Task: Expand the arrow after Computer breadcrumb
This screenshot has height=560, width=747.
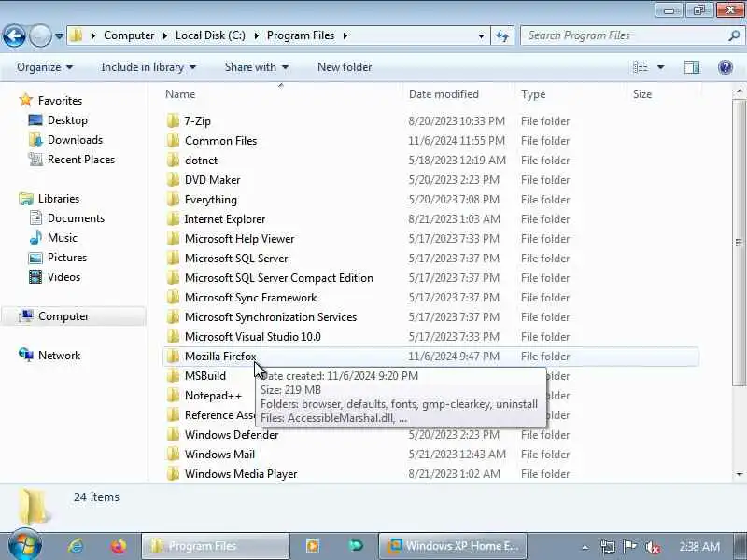Action: click(165, 35)
